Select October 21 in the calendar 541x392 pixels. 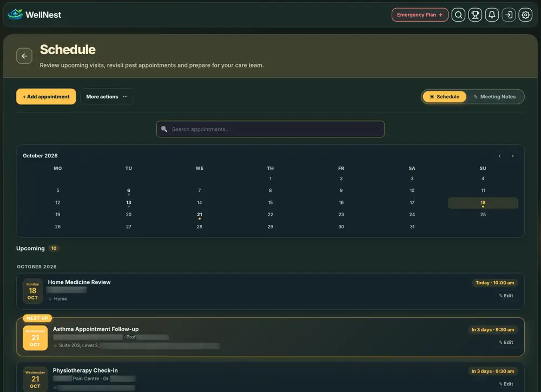(x=200, y=215)
